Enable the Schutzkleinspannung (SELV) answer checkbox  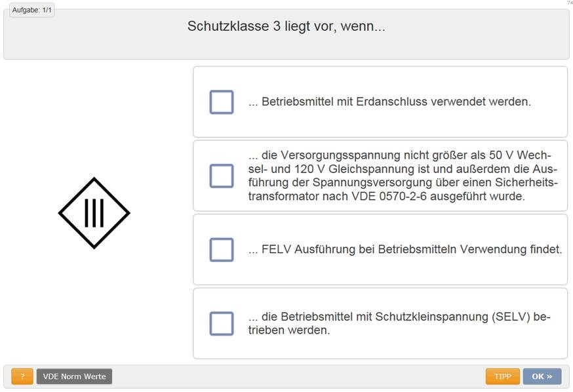(221, 324)
